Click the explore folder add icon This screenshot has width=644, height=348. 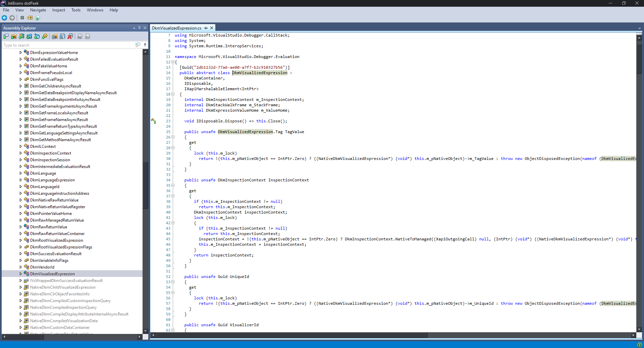[x=29, y=36]
